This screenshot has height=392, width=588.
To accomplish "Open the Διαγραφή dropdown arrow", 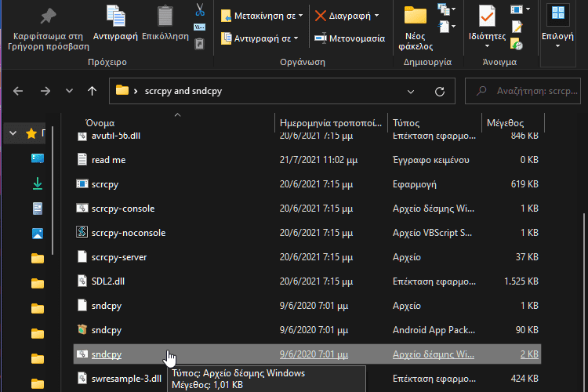I will (376, 16).
